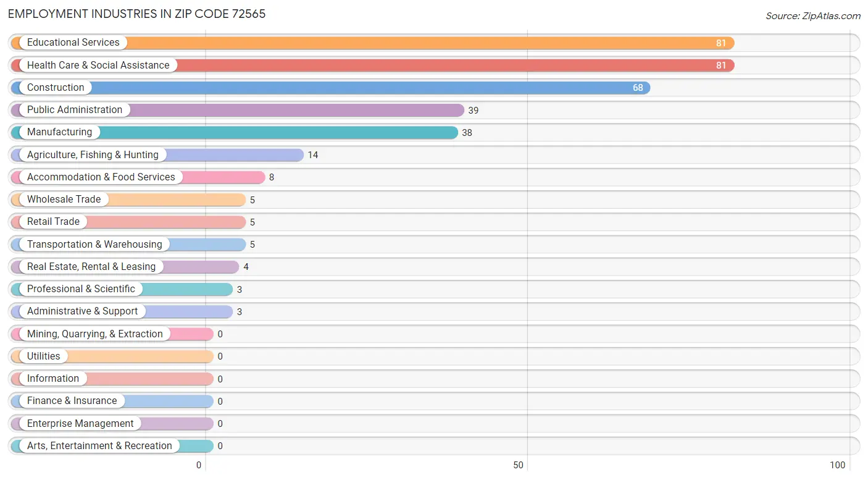Click Finance & Insurance label
Screen dimensions: 868x480
72,401
